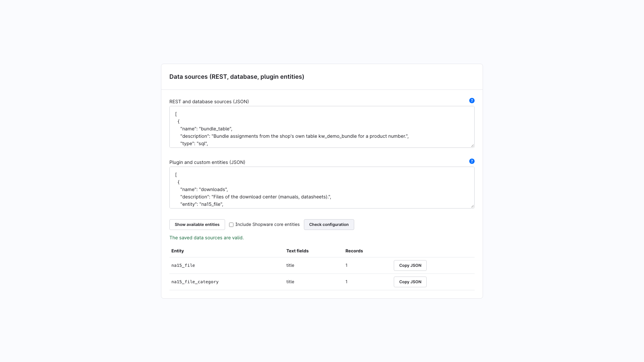
Task: Click the title text field of na15_file_category row
Action: pyautogui.click(x=290, y=282)
